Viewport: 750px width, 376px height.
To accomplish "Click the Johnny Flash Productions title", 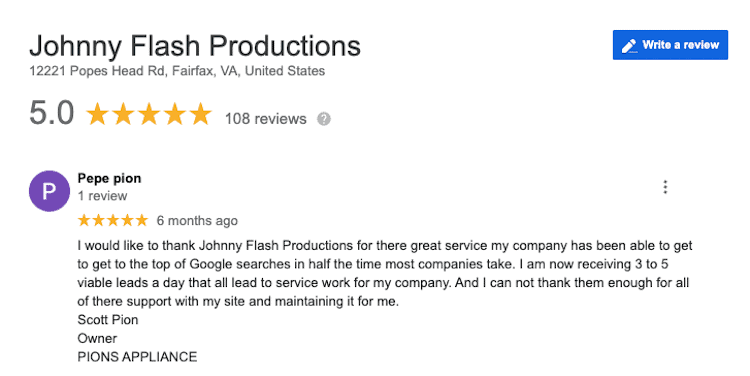I will [195, 46].
